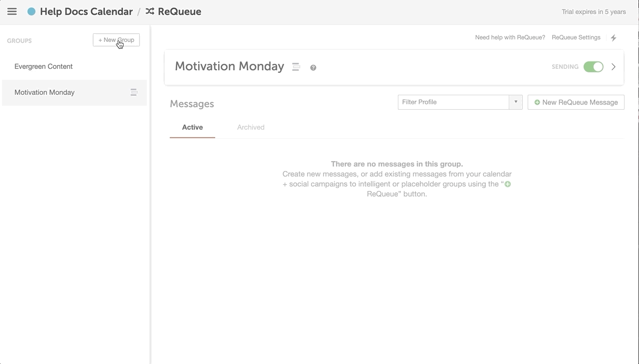Select the Active messages tab
This screenshot has height=364, width=639.
tap(192, 127)
